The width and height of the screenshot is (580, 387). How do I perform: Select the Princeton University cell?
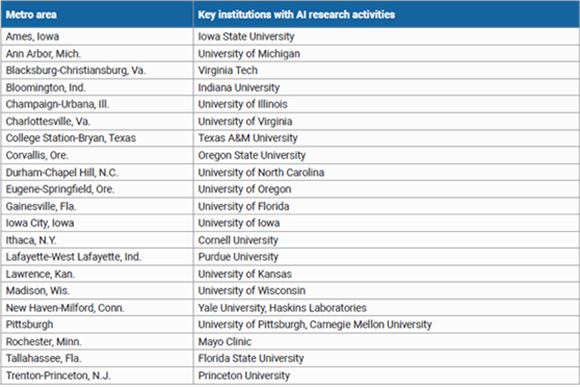tap(387, 376)
